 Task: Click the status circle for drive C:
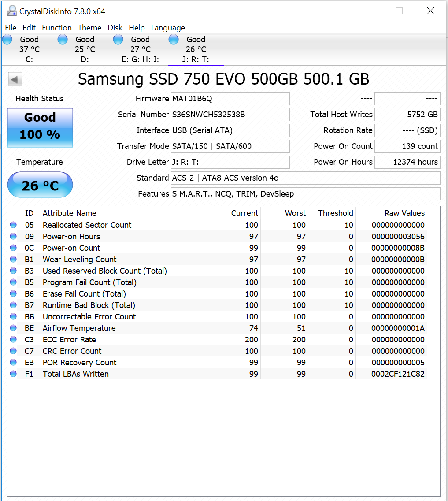pos(7,39)
